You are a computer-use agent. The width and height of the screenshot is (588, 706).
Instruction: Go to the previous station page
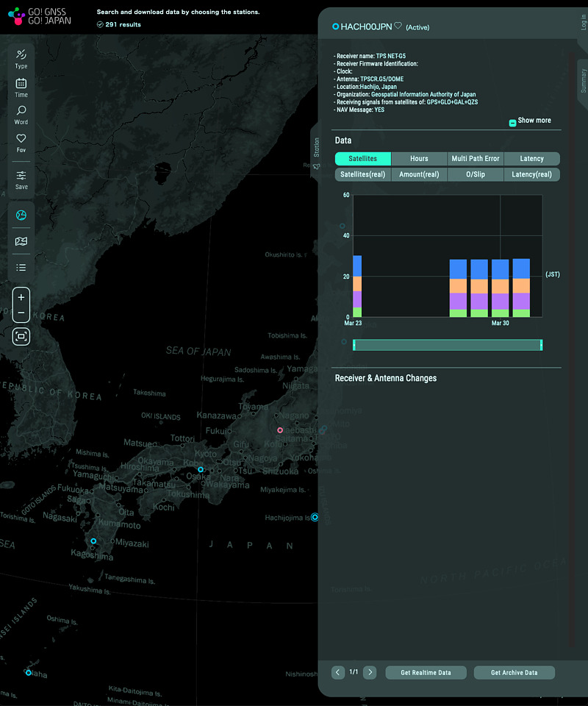pos(338,672)
